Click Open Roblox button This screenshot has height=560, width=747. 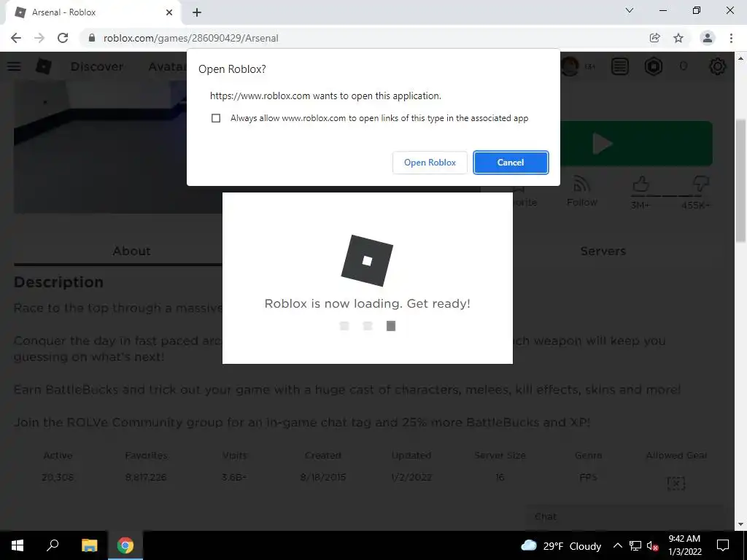pos(430,163)
